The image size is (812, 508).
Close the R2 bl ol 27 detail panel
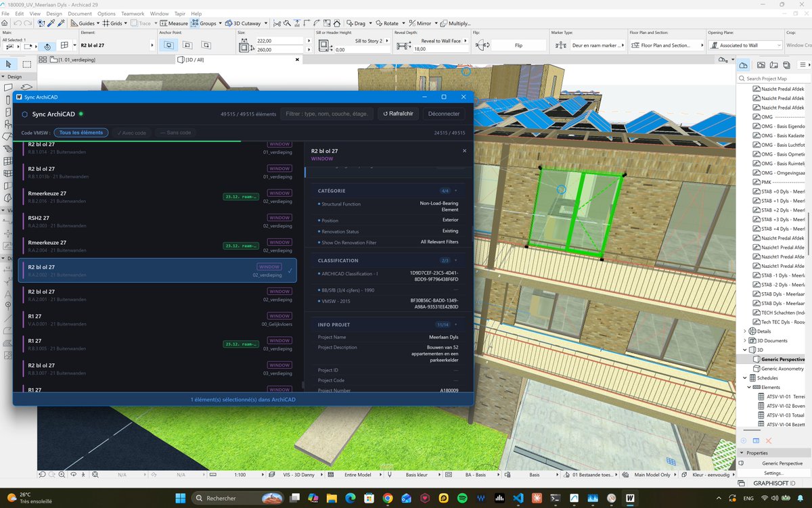coord(464,151)
